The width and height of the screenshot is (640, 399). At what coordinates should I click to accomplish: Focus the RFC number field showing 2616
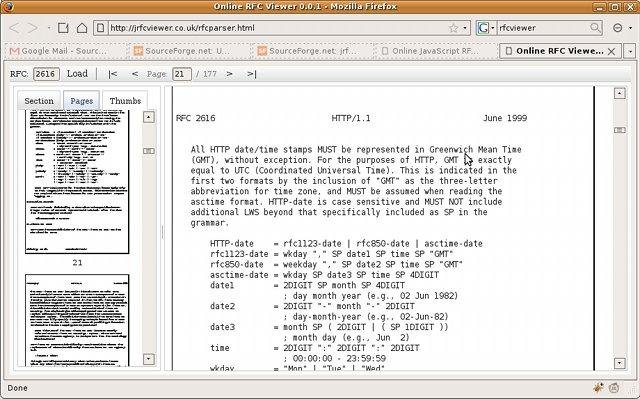tap(46, 74)
